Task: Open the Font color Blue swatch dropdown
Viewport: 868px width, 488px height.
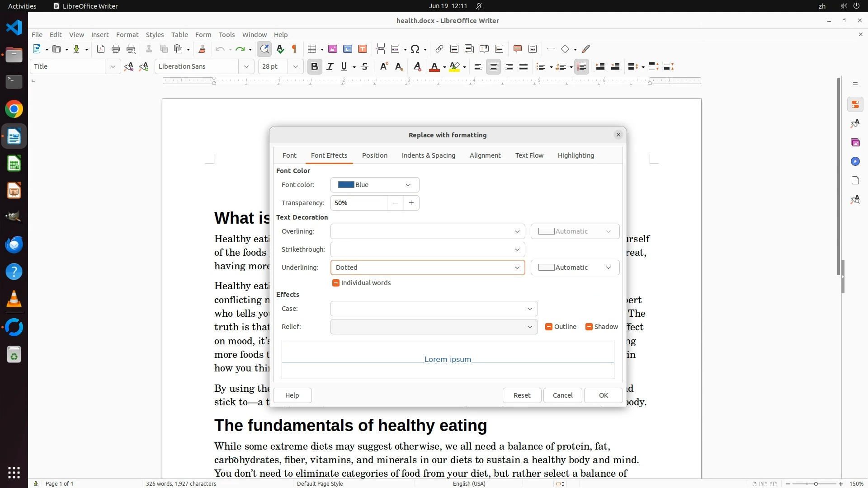Action: click(375, 185)
